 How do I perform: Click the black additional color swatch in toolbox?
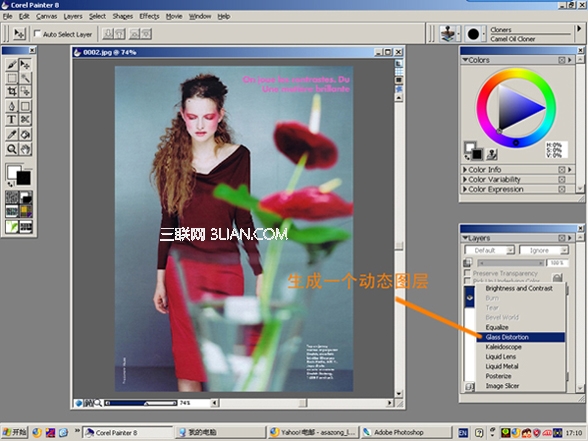coord(24,178)
